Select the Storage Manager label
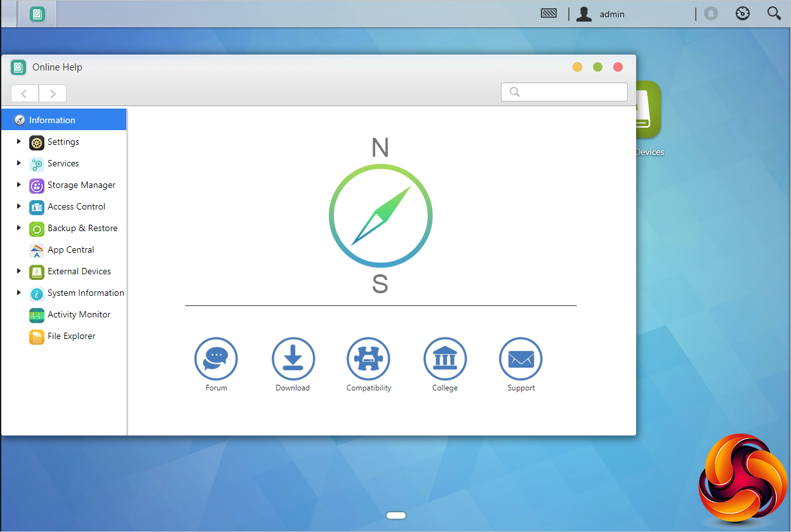This screenshot has width=791, height=532. coord(81,185)
